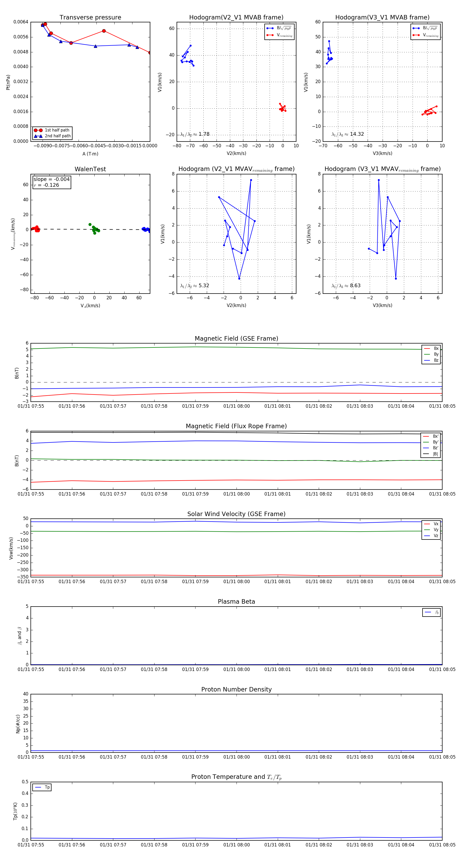This screenshot has width=473, height=868.
Task: Click the "By'" legend entry in Flux Rope plot
Action: [x=431, y=442]
